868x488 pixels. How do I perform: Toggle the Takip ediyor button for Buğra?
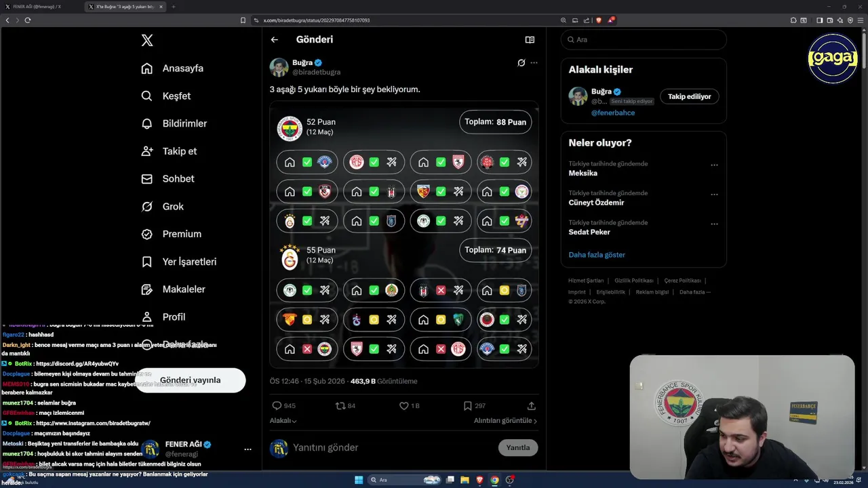coord(689,97)
